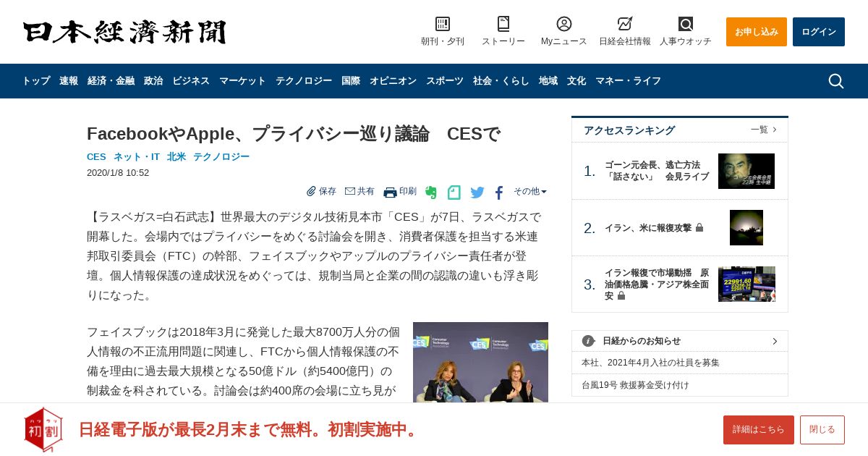Open ranking article ゴーン元会長、逃亡方法
The height and width of the screenshot is (456, 868).
657,171
